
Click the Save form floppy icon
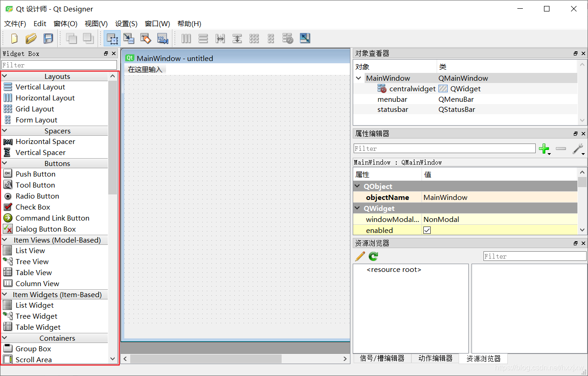click(48, 39)
